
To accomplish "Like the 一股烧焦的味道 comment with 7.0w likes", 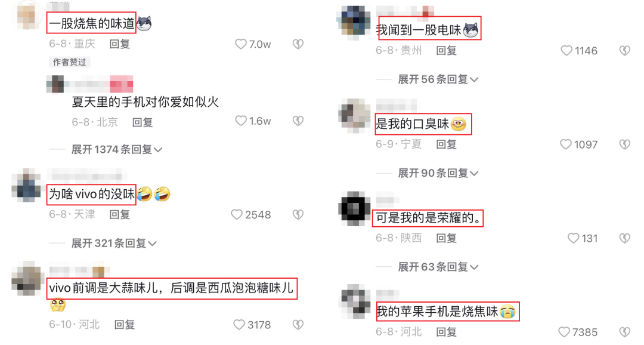I will tap(241, 44).
